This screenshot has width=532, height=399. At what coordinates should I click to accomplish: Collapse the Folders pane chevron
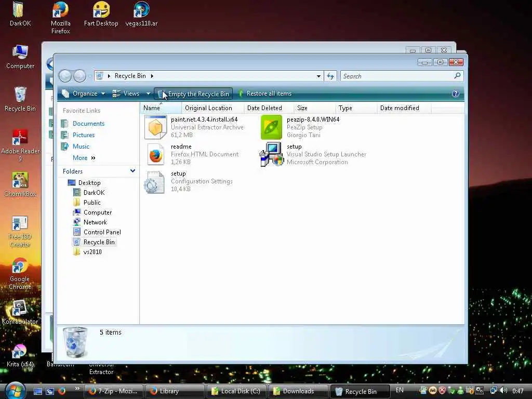tap(132, 171)
